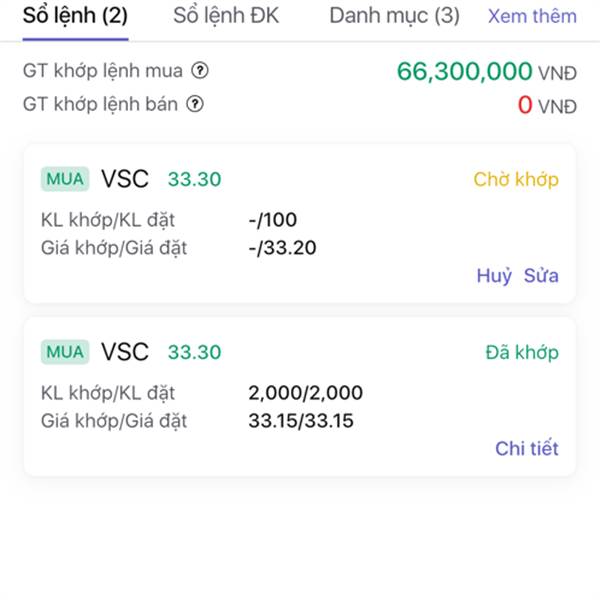Tap 33.30 price on matched order
This screenshot has width=600, height=600.
[x=194, y=352]
